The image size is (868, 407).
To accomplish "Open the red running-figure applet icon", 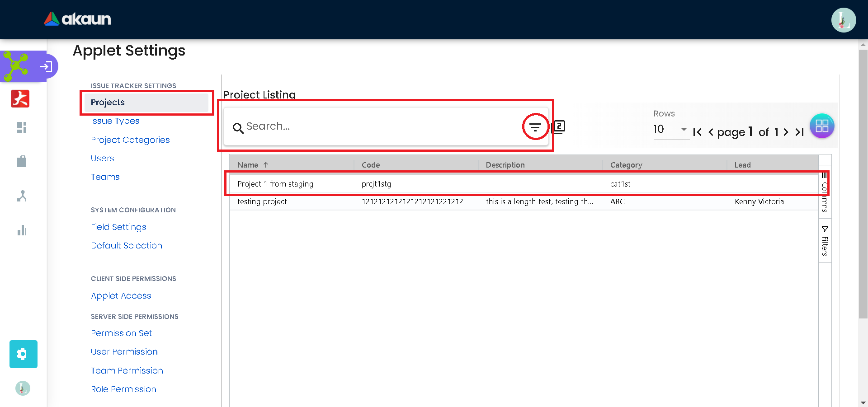I will pos(20,98).
